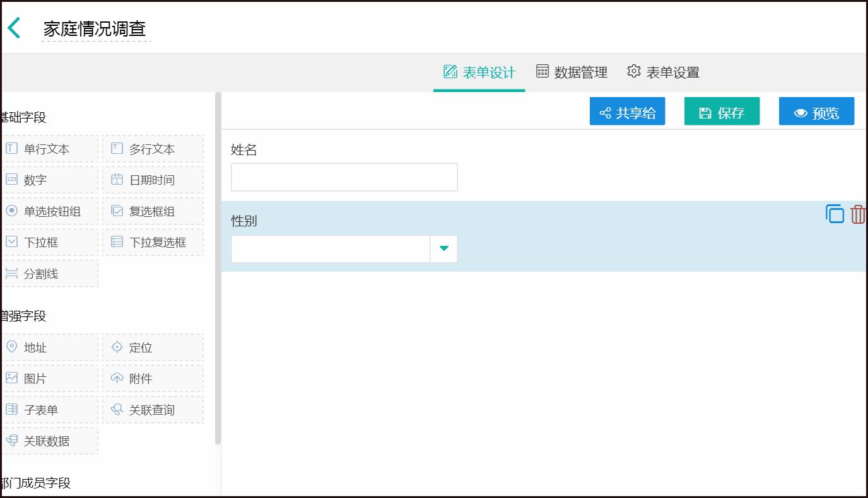This screenshot has width=868, height=498.
Task: Add a 复选框组 checkbox group field
Action: 153,211
